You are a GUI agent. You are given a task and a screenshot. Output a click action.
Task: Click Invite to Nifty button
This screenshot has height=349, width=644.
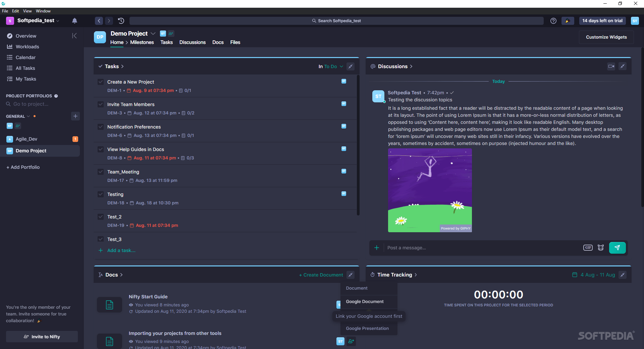pos(42,337)
